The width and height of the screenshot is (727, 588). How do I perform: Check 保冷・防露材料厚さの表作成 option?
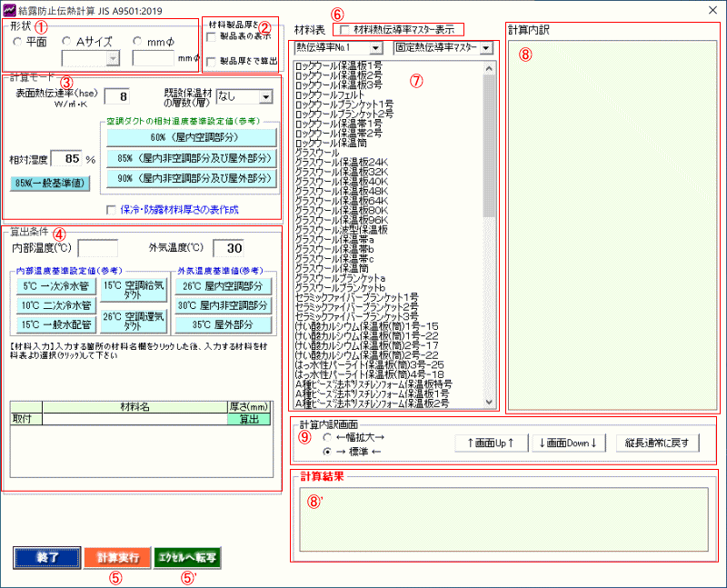click(112, 210)
